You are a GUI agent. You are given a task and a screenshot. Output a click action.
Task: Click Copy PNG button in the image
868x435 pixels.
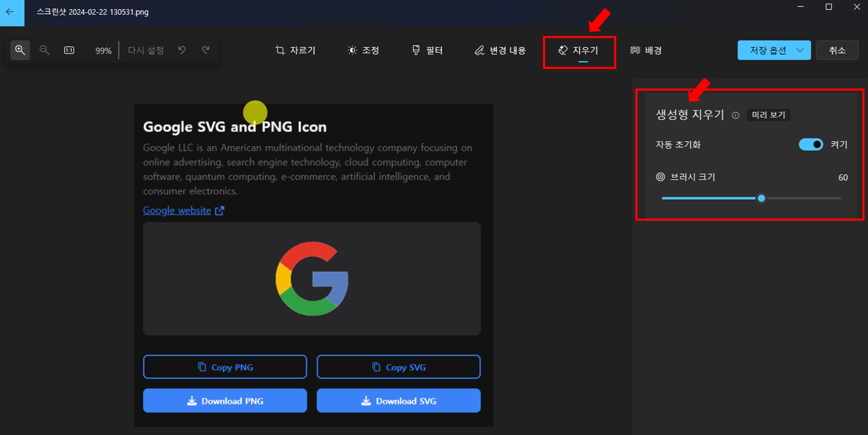pos(225,367)
